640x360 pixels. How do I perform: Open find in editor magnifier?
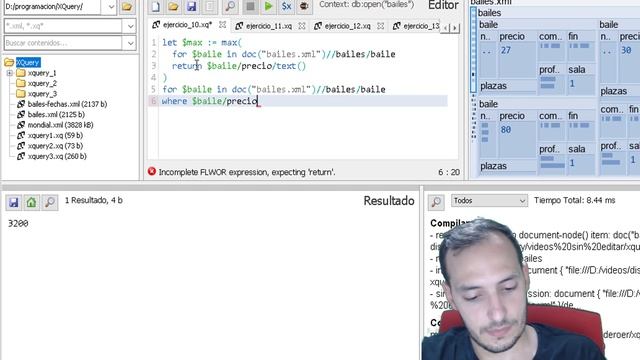[x=230, y=6]
